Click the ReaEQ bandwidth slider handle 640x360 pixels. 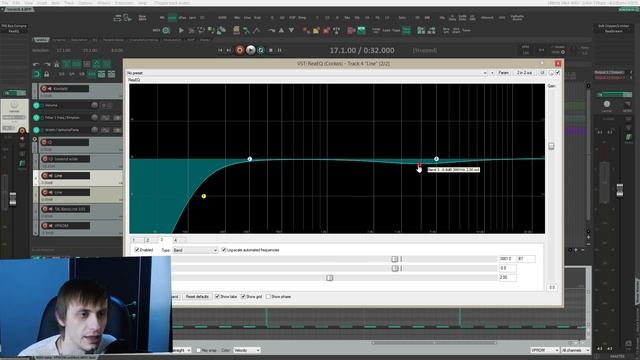click(330, 278)
